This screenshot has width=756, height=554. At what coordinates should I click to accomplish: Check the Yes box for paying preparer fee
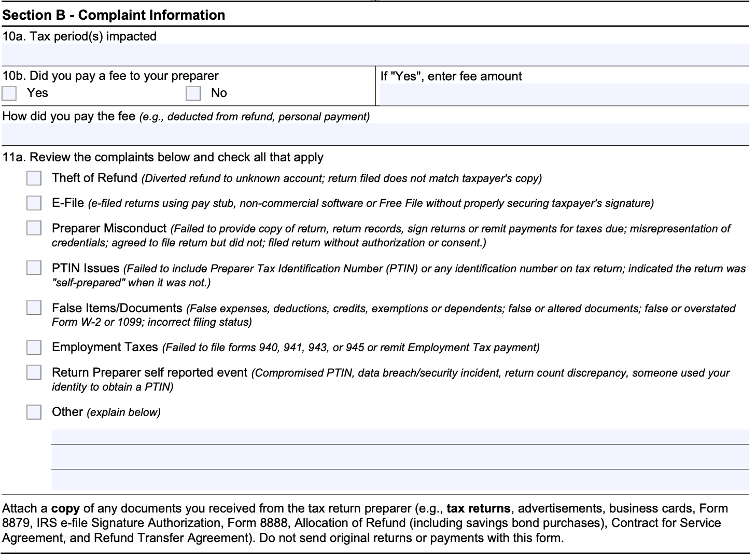pos(9,93)
